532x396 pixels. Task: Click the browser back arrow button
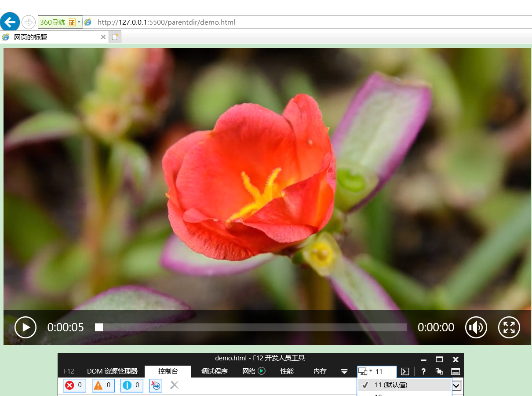coord(10,22)
